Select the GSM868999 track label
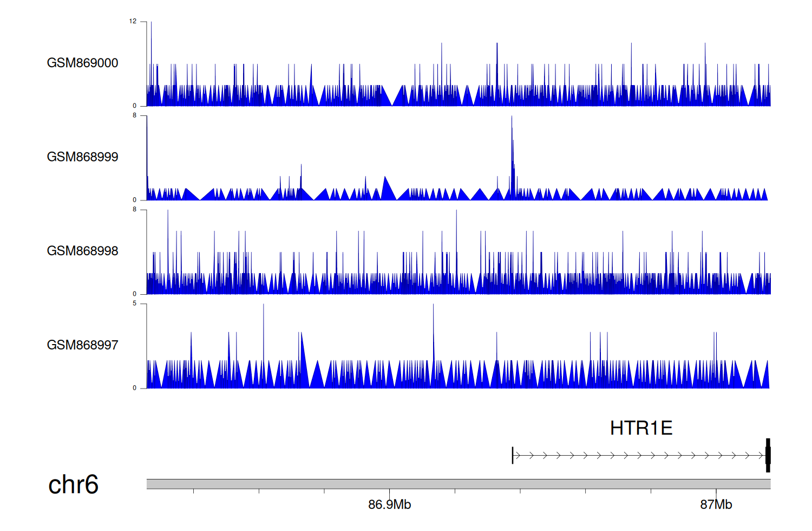This screenshot has height=531, width=812. point(82,157)
